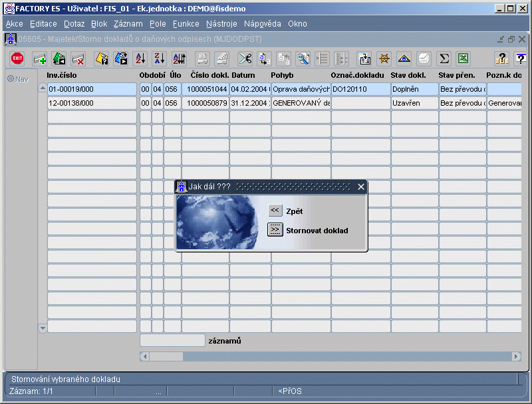Click the save form layout icon
The width and height of the screenshot is (532, 404).
pyautogui.click(x=364, y=58)
